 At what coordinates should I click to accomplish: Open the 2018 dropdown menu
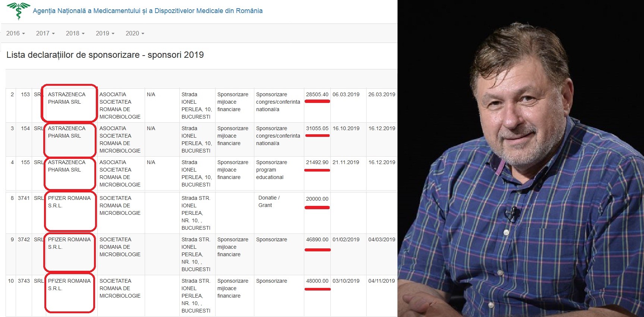click(75, 33)
